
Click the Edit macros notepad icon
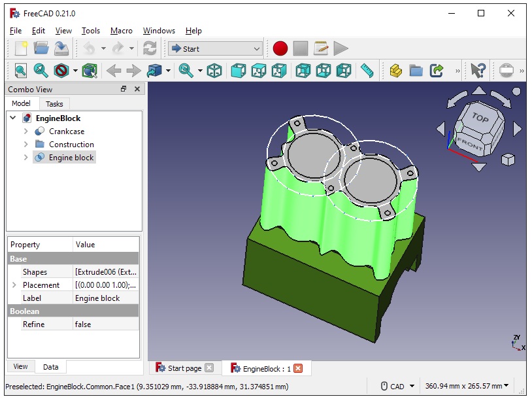tap(320, 48)
